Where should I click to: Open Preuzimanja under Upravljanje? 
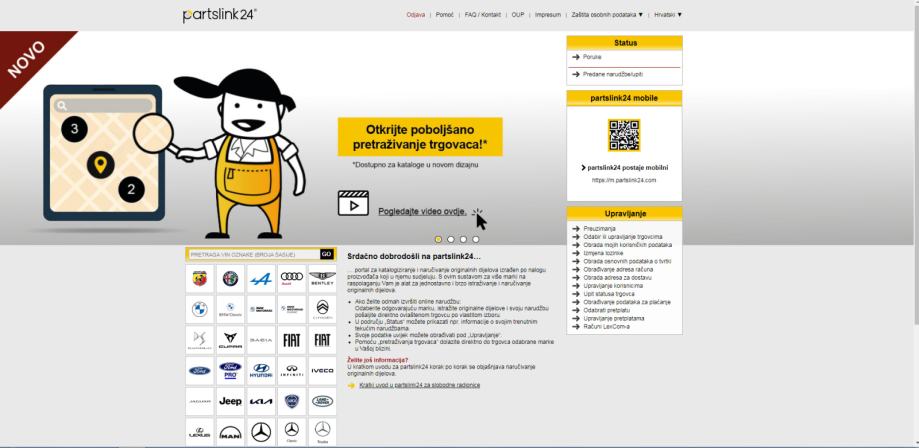pyautogui.click(x=600, y=228)
